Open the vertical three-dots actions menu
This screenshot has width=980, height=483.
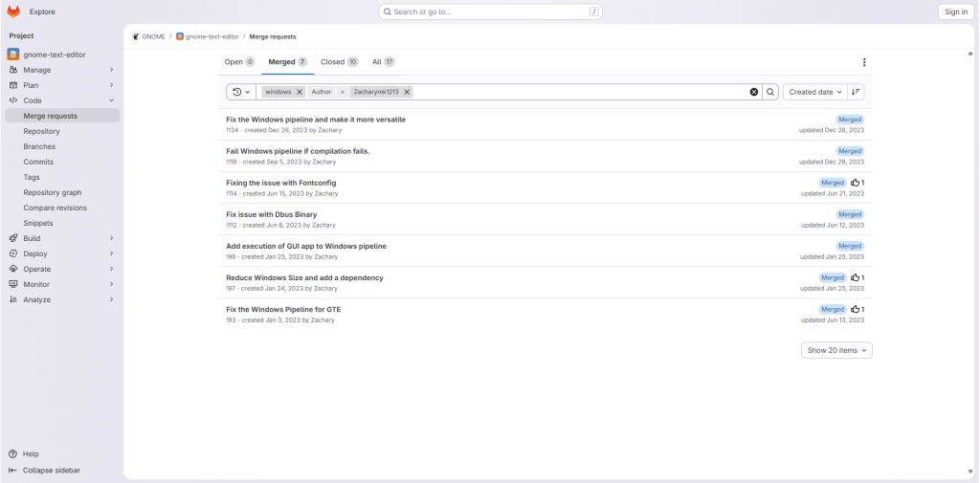point(864,62)
